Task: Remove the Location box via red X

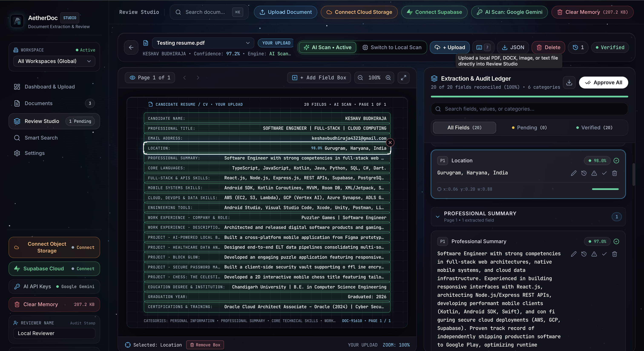Action: [x=390, y=143]
